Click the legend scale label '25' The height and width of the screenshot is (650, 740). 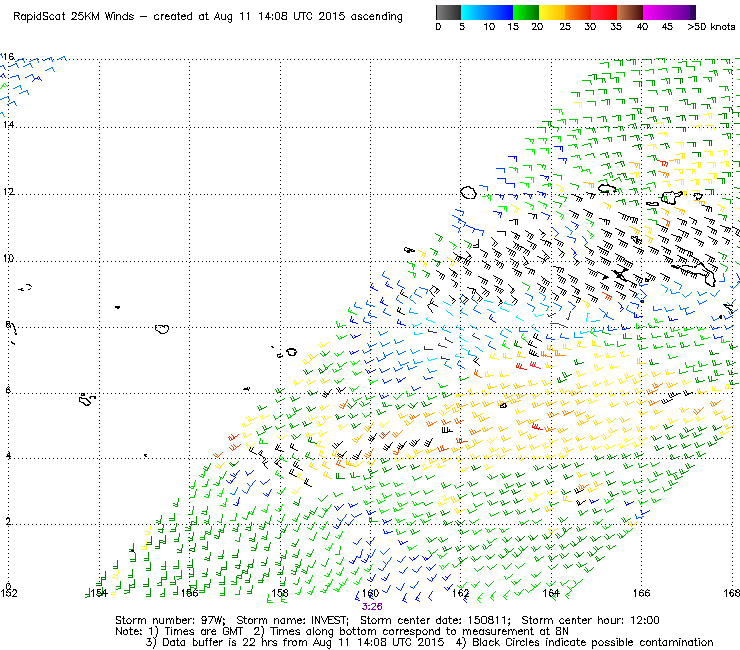coord(565,27)
